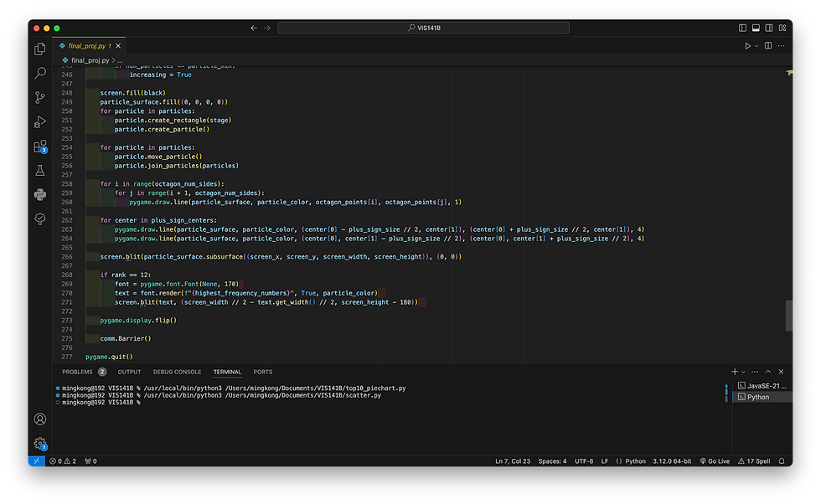Split the editor to the right

pyautogui.click(x=768, y=46)
